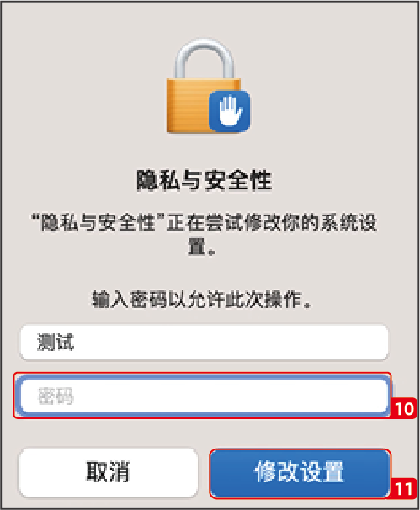The image size is (420, 510).
Task: Click the username field containing 测试
Action: pyautogui.click(x=205, y=342)
